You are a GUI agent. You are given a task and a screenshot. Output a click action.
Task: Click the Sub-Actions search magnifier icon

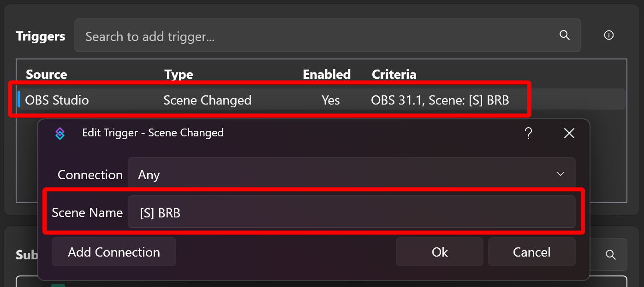pos(611,255)
